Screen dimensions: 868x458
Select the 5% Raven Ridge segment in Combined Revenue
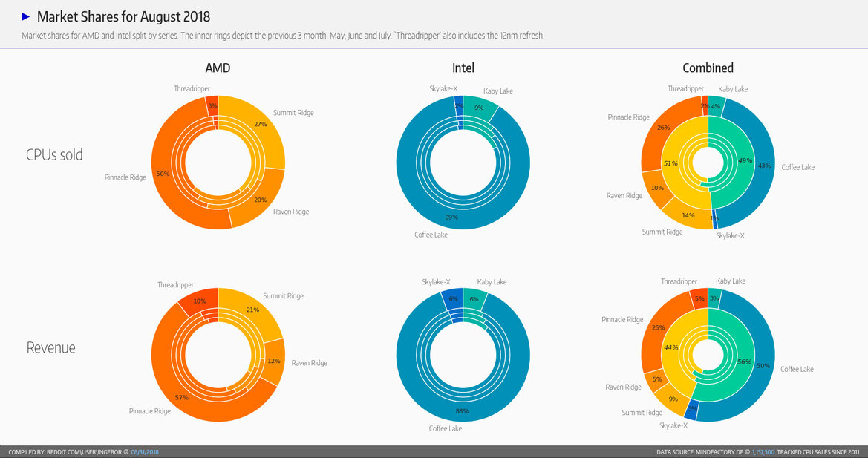(x=657, y=379)
